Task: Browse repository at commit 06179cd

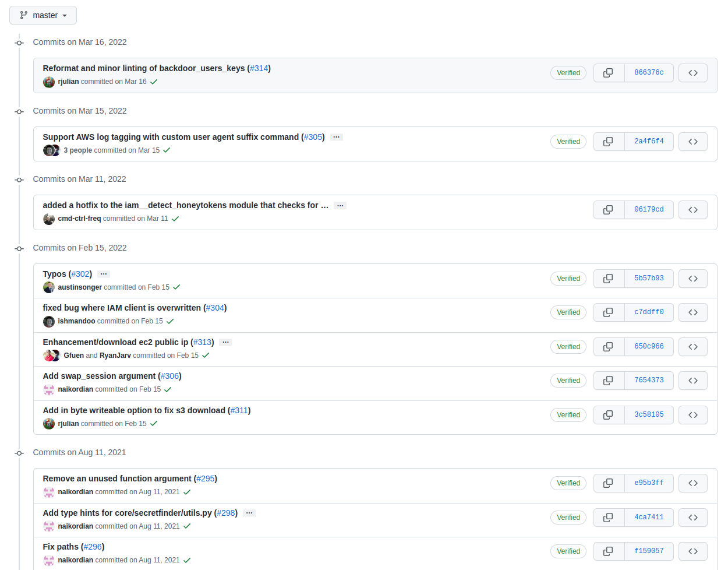Action: coord(693,210)
